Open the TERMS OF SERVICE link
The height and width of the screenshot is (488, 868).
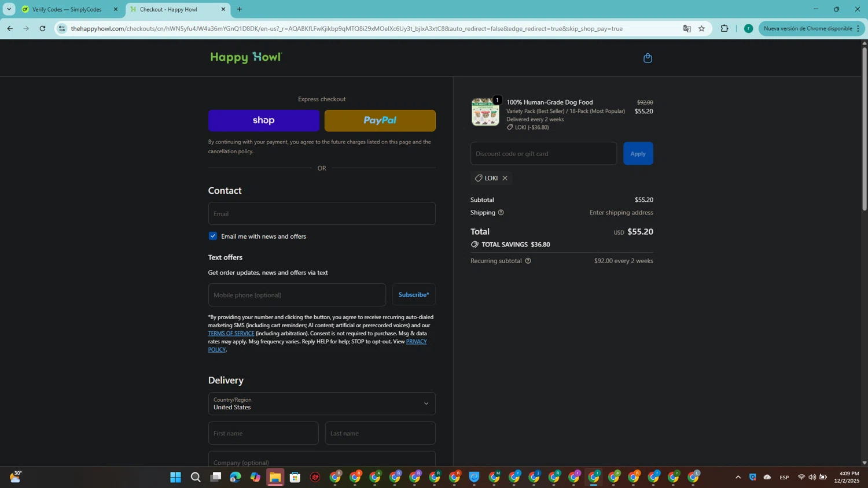click(231, 334)
